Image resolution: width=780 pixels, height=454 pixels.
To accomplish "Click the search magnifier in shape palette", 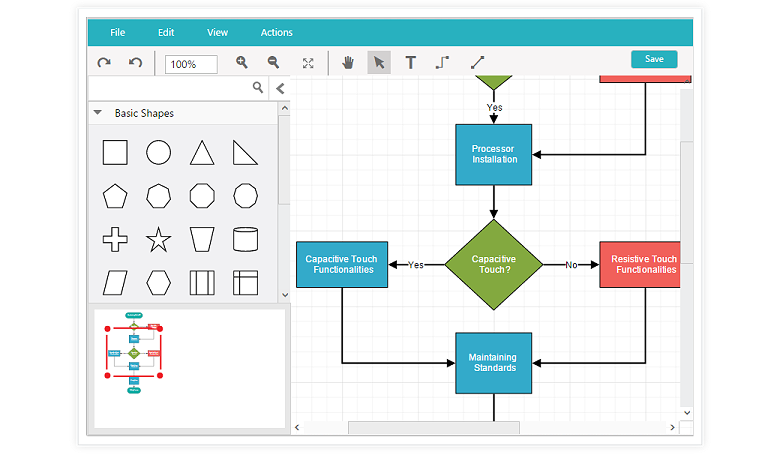I will 258,88.
